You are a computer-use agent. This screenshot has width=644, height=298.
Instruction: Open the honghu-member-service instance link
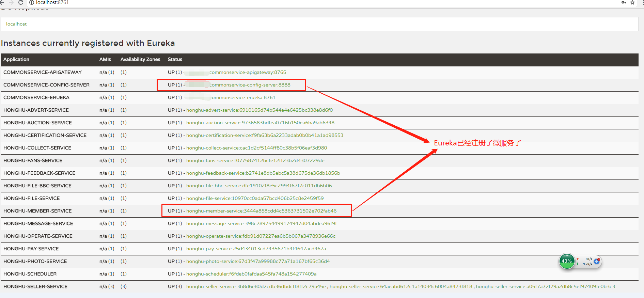[262, 211]
